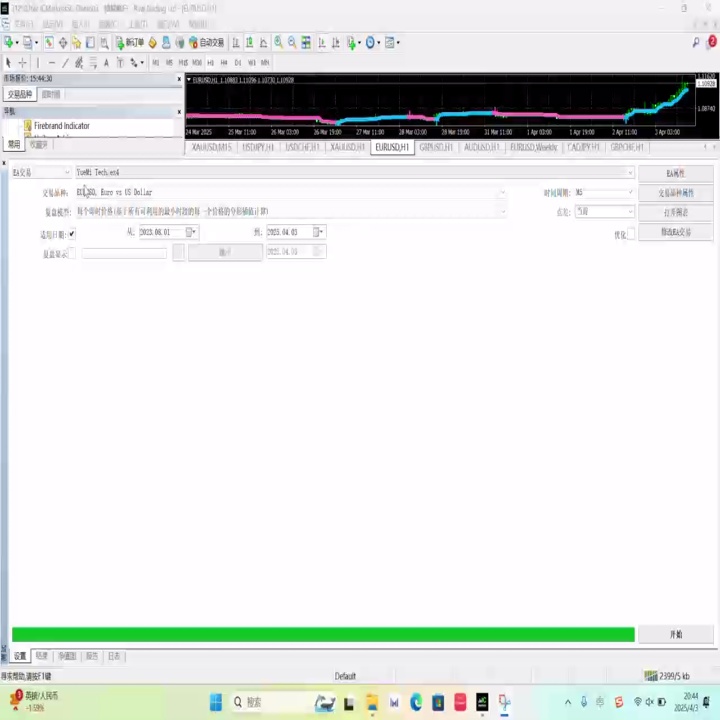720x720 pixels.
Task: Toggle the 自动交易 auto trading button
Action: 207,43
